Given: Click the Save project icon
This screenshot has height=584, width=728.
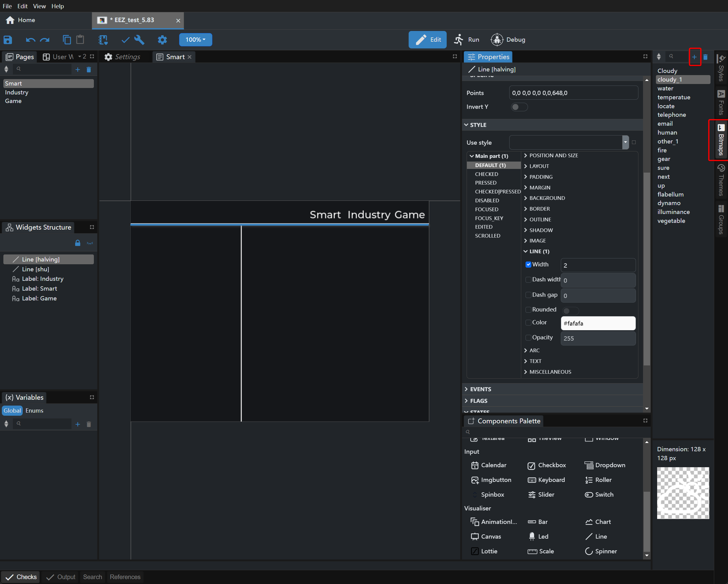Looking at the screenshot, I should tap(8, 40).
